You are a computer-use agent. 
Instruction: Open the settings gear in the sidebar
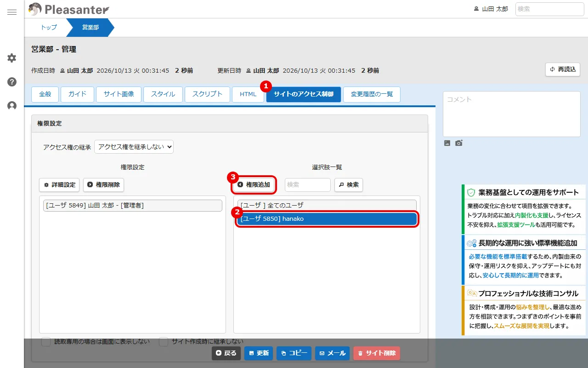coord(12,58)
